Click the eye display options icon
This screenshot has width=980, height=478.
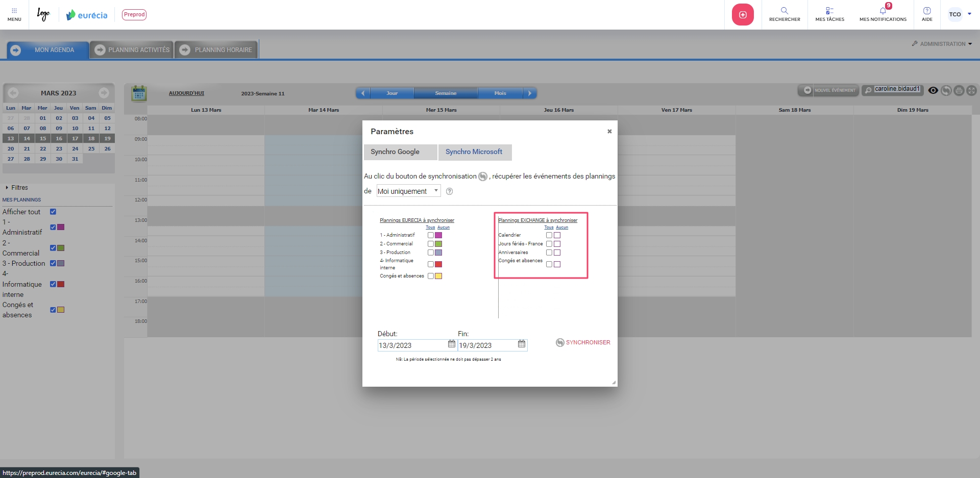click(933, 90)
